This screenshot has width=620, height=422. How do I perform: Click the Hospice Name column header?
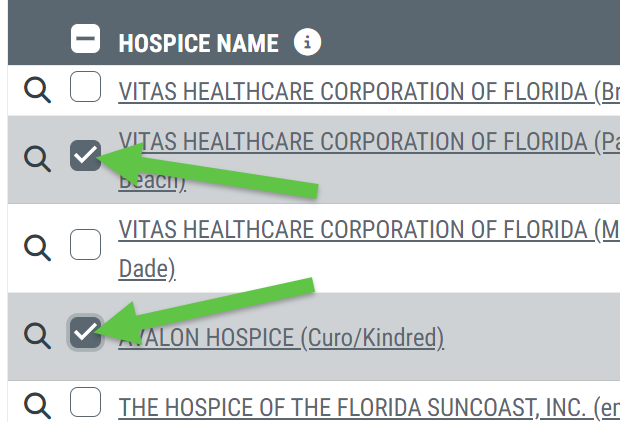(198, 43)
